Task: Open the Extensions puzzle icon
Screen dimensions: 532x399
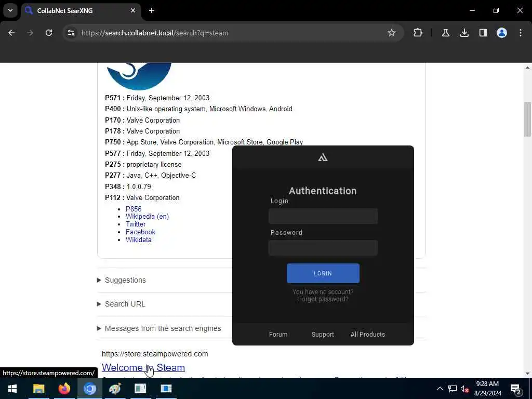Action: pos(418,33)
